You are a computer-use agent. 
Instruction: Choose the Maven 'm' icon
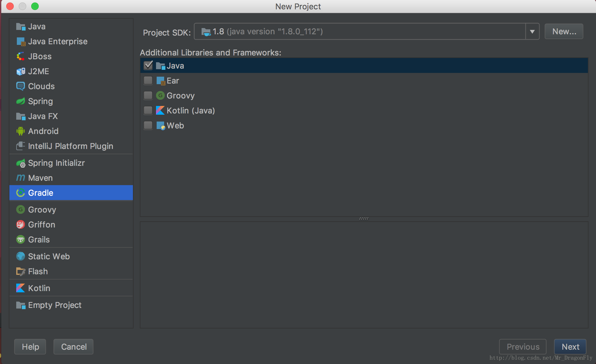tap(21, 178)
